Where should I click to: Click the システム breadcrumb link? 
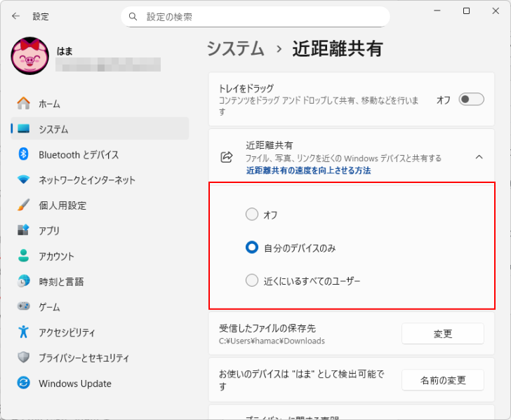235,48
